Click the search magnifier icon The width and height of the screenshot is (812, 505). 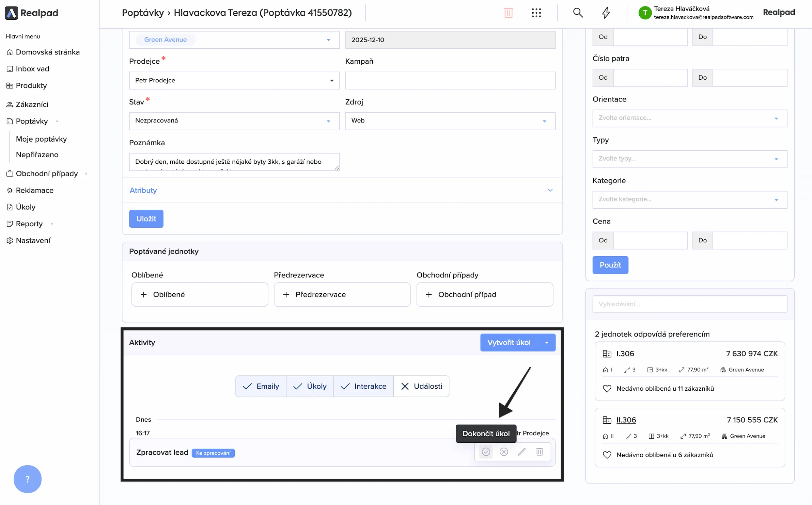[x=578, y=13]
